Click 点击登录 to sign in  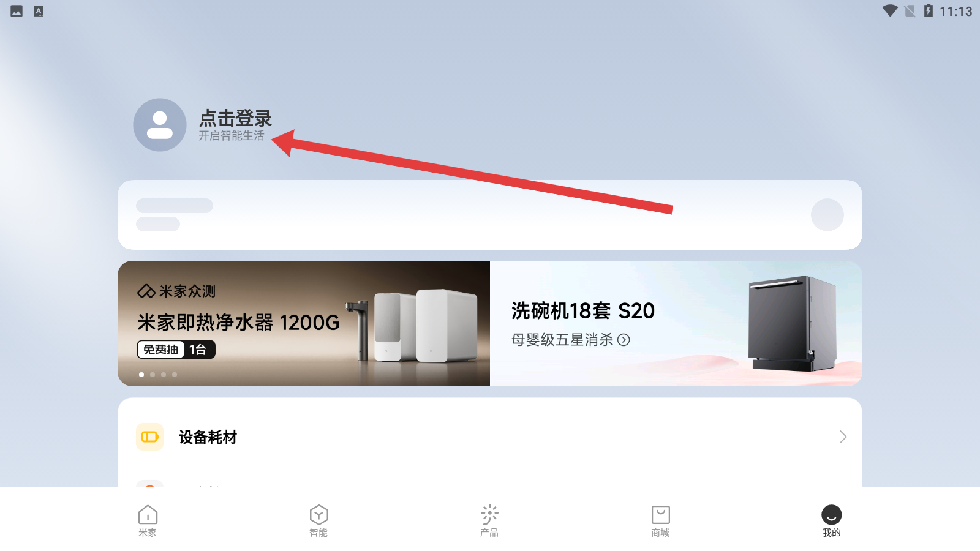click(235, 118)
